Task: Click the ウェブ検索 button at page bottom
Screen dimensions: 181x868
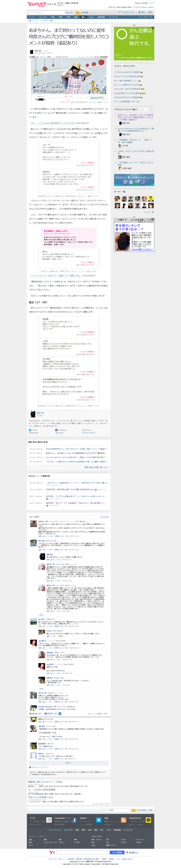Action: pyautogui.click(x=117, y=852)
